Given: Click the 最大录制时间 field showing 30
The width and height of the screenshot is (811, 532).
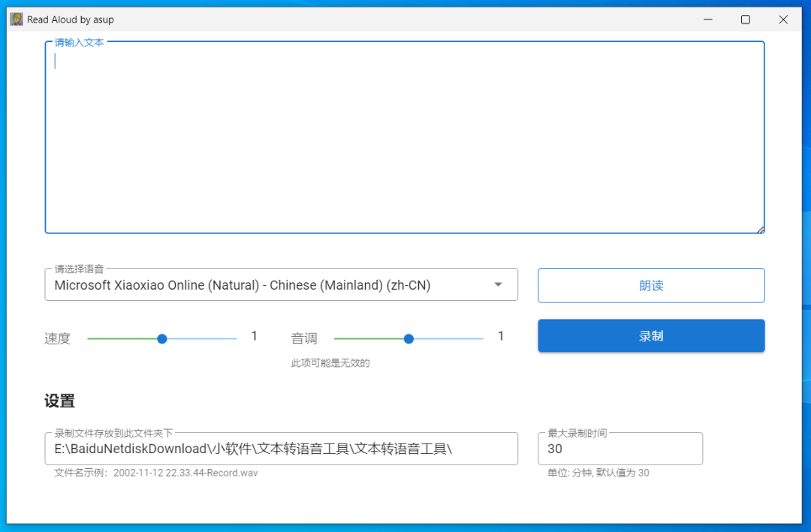Looking at the screenshot, I should [620, 449].
